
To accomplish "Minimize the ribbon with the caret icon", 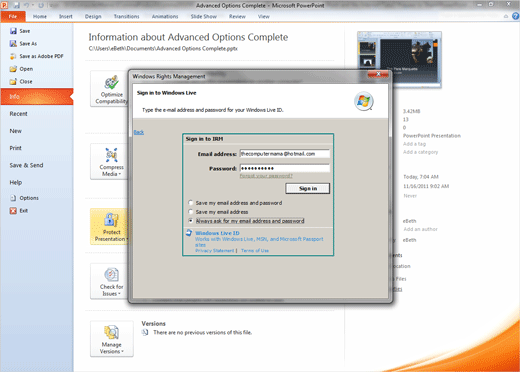I will point(506,16).
